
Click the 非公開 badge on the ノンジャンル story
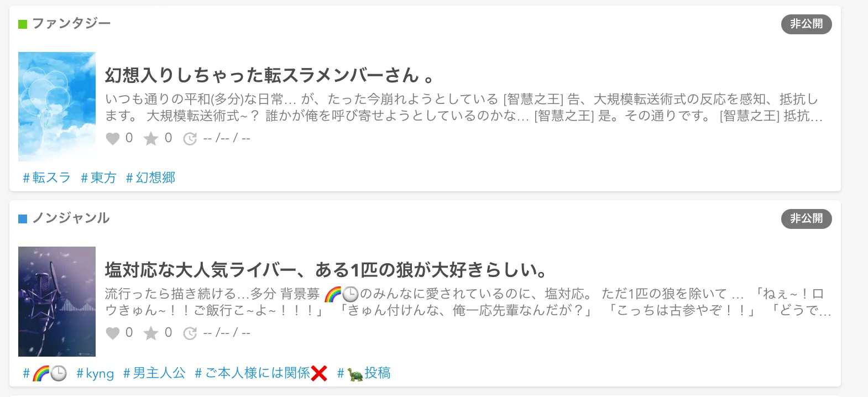[806, 218]
